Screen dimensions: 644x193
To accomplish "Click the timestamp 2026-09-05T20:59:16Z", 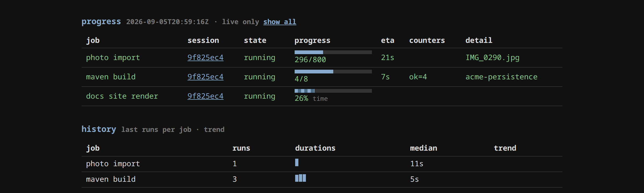I will [x=167, y=22].
